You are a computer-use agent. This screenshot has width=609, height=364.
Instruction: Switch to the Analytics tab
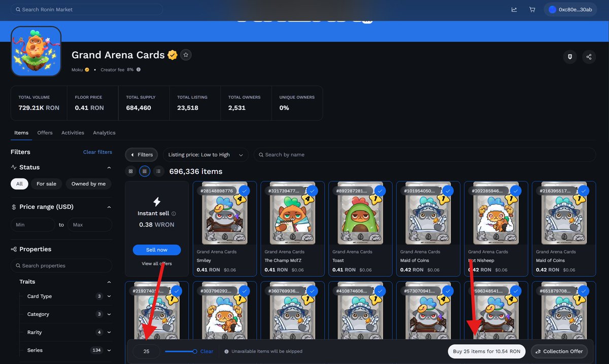pyautogui.click(x=104, y=133)
